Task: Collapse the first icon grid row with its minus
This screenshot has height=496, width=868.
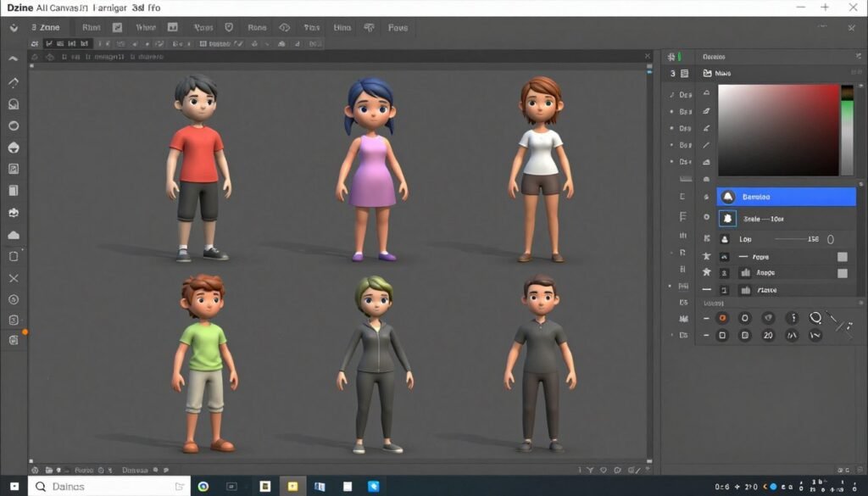Action: pos(706,318)
